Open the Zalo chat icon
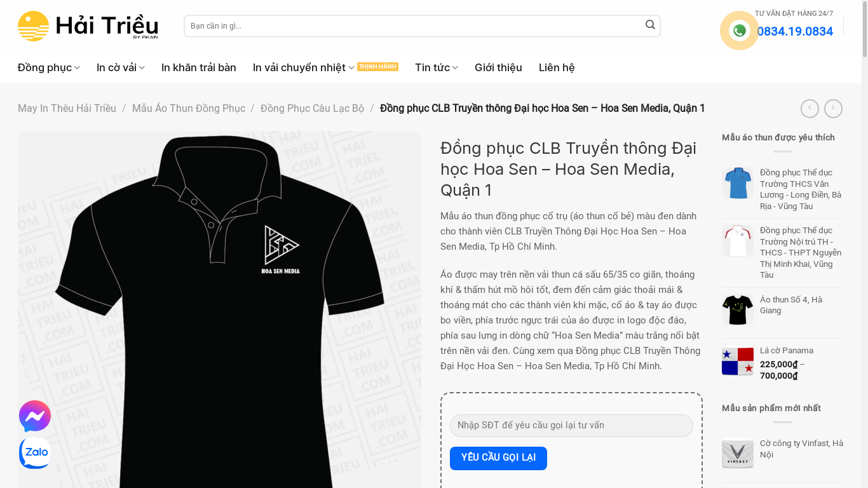Screen dimensions: 868x488 pos(35,452)
